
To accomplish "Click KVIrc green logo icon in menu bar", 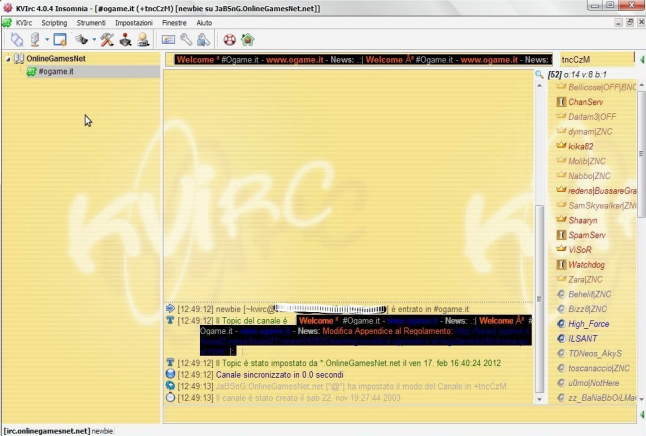I will coord(7,23).
